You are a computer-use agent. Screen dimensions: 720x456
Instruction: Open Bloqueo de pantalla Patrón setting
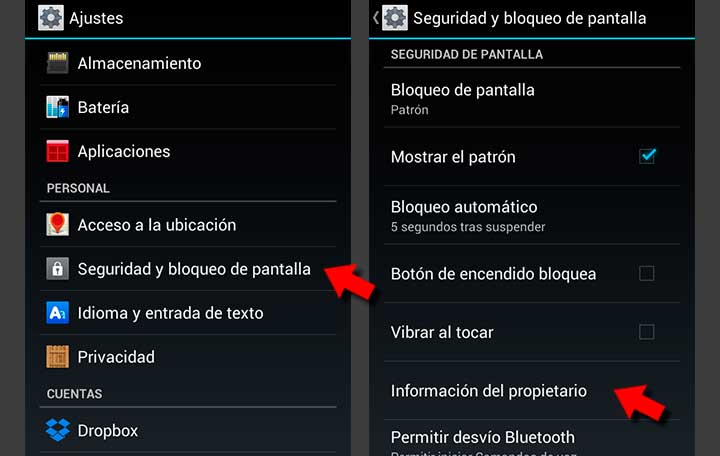(x=532, y=98)
